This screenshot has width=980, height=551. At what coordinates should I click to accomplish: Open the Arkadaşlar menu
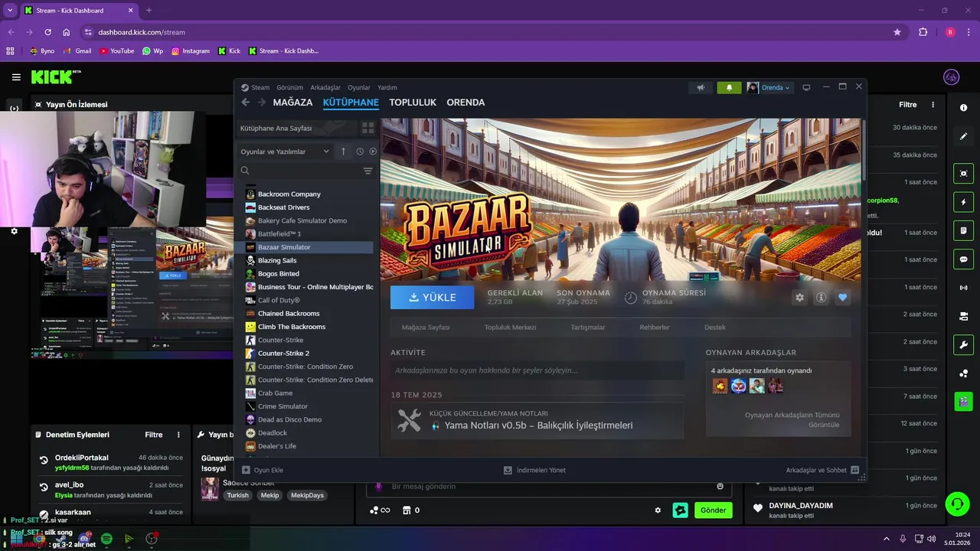click(x=325, y=87)
